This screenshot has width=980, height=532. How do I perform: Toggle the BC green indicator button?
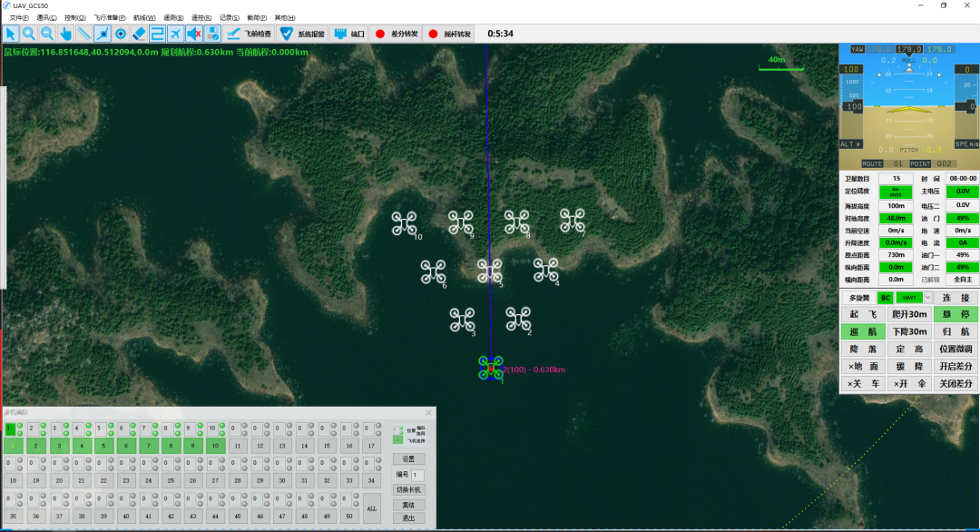pos(885,298)
